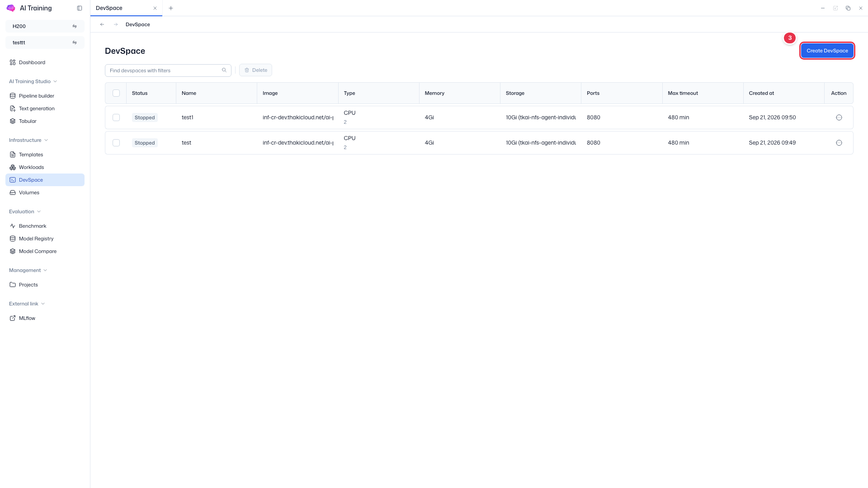Collapse AI Training Studio section
868x488 pixels.
click(33, 81)
